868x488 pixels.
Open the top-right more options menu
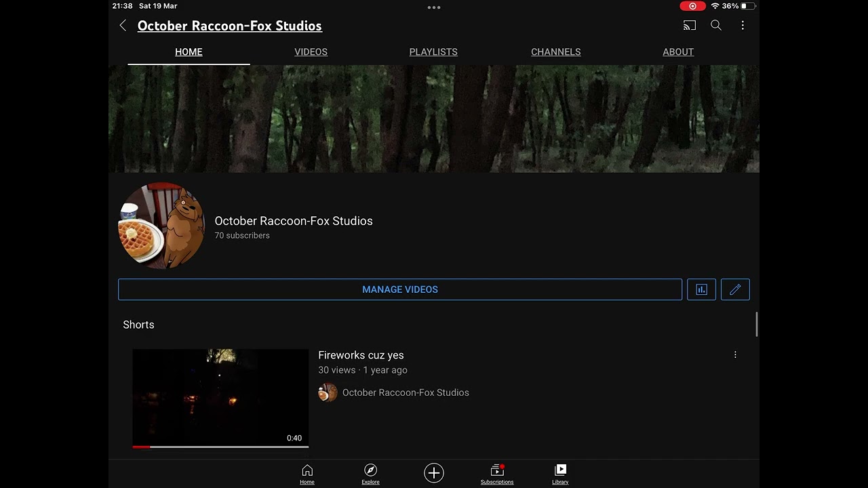point(743,26)
